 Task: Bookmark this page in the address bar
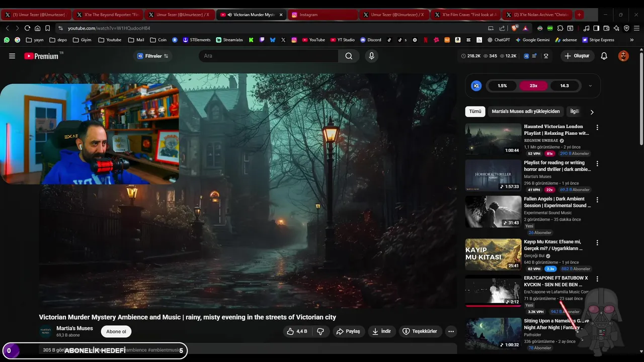(x=47, y=28)
